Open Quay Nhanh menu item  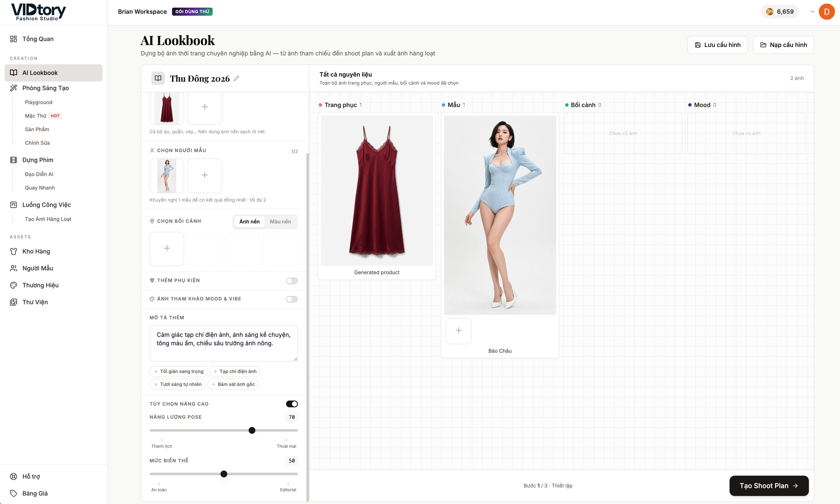pyautogui.click(x=40, y=188)
